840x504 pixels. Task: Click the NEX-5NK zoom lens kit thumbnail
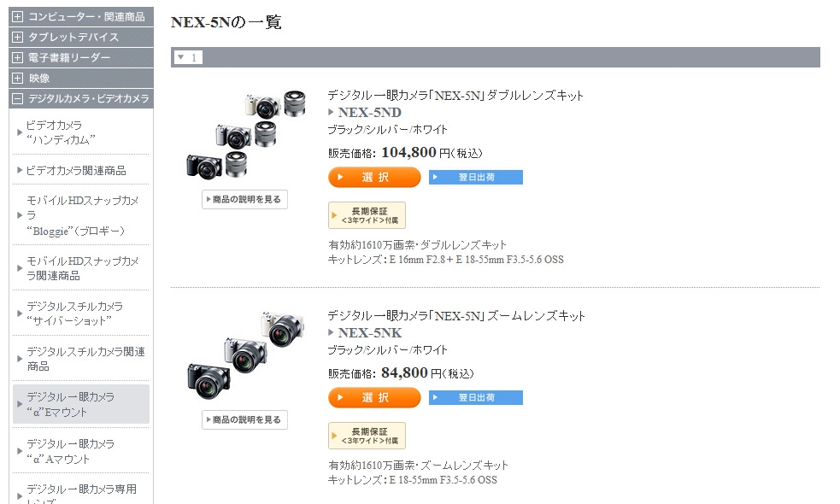[245, 355]
